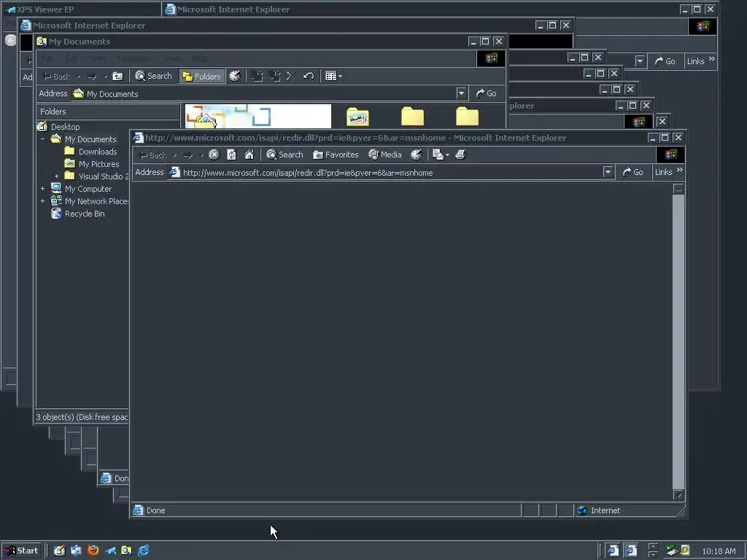Screen dimensions: 747x560
Task: Click Forward arrow in My Documents toolbar
Action: [93, 77]
